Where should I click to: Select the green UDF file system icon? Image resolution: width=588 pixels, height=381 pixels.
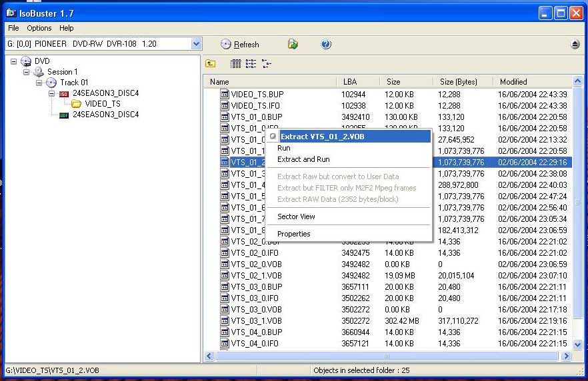click(64, 115)
